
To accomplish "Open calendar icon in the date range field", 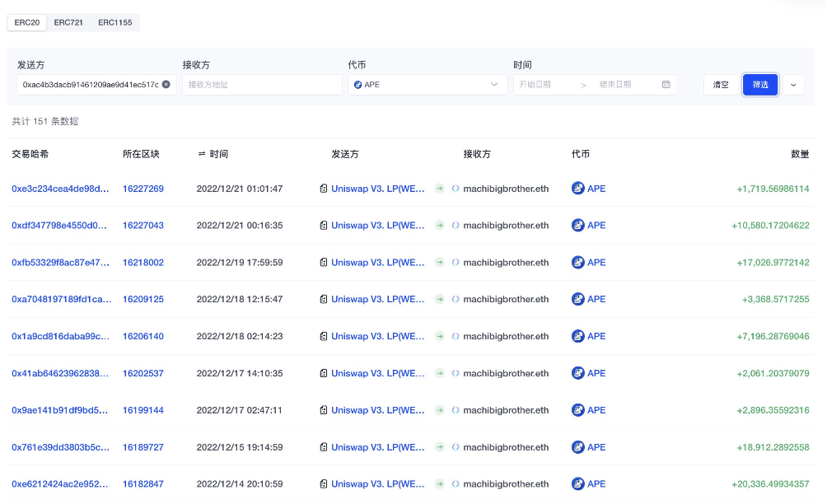I will (666, 85).
